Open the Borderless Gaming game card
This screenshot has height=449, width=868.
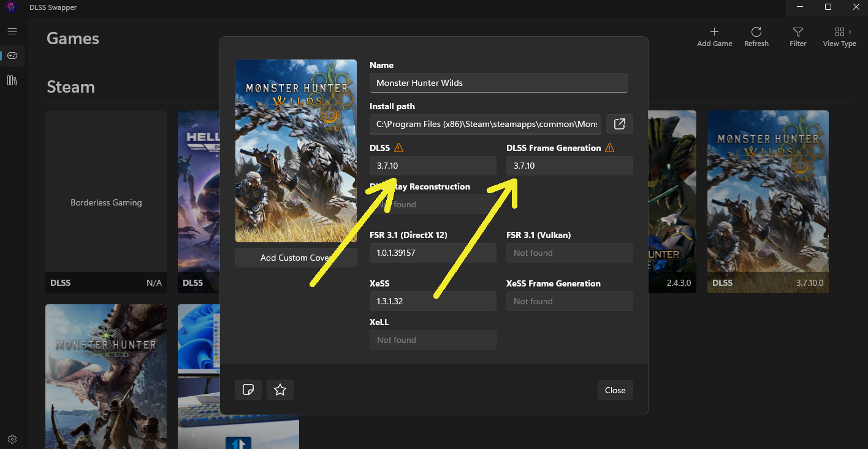coord(106,202)
